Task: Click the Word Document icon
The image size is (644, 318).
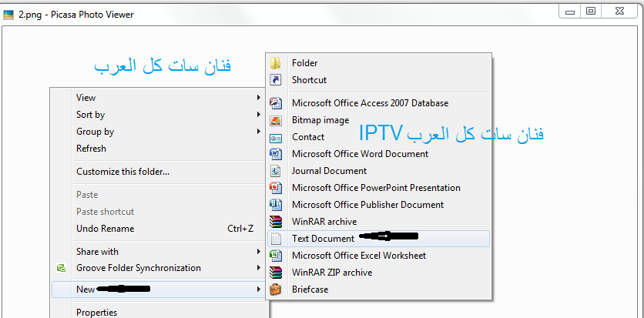Action: pos(276,154)
